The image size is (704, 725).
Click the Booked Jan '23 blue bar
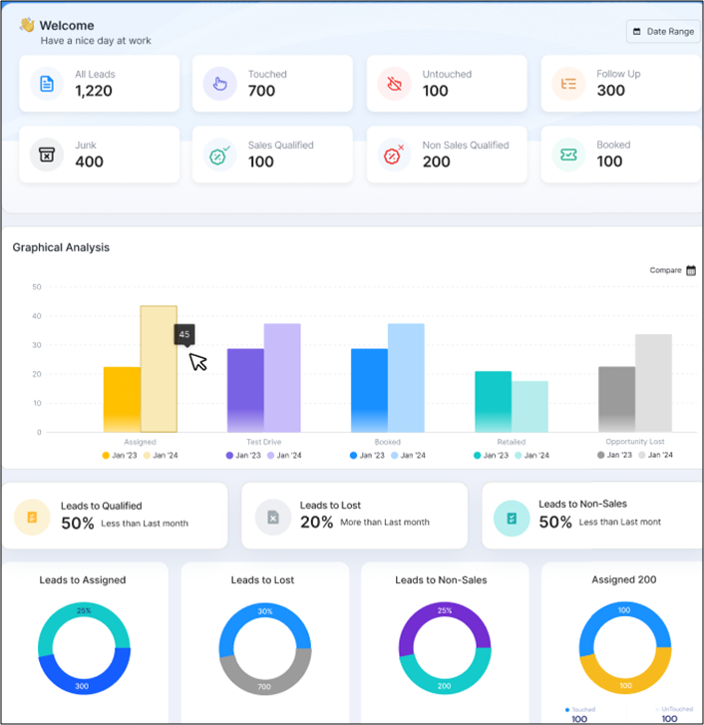[369, 391]
